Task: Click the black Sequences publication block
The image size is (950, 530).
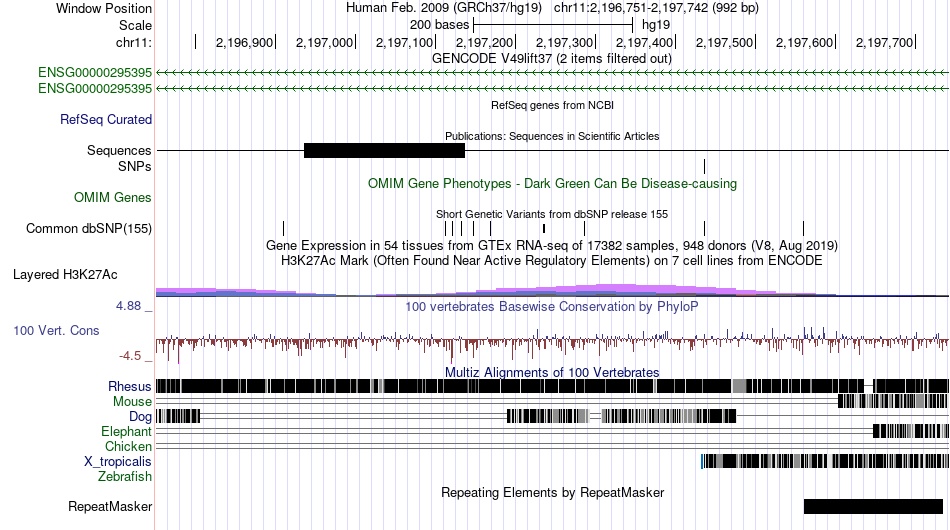Action: click(x=384, y=150)
